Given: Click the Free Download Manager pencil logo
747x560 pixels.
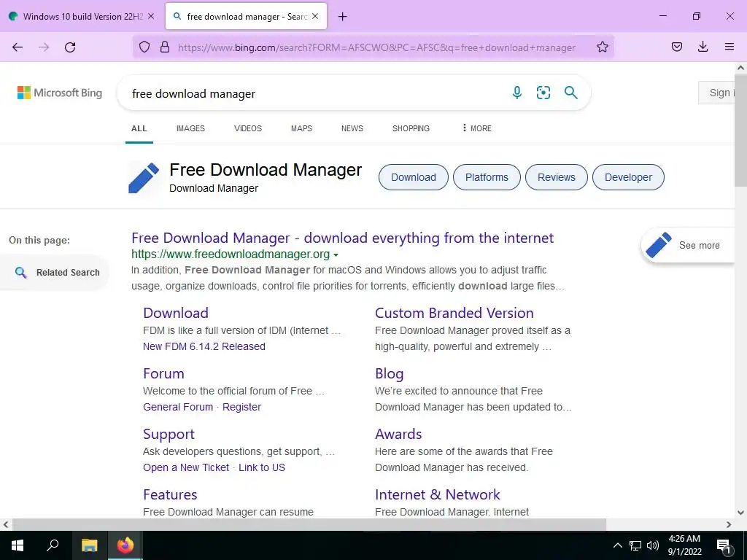Looking at the screenshot, I should click(x=144, y=178).
